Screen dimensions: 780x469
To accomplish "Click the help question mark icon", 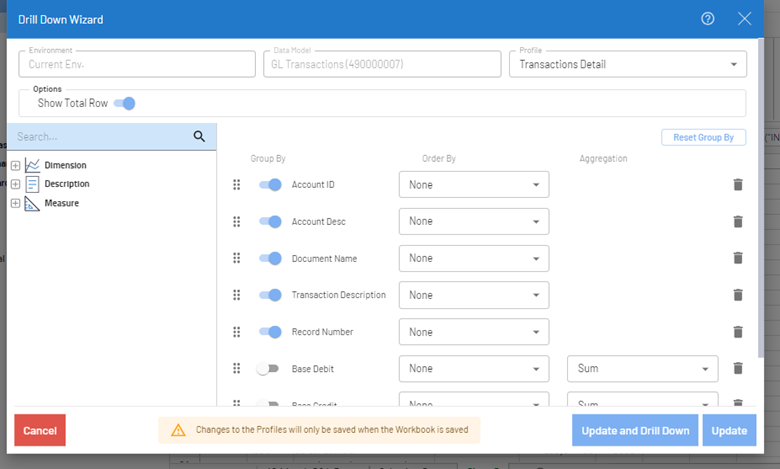I will (708, 19).
